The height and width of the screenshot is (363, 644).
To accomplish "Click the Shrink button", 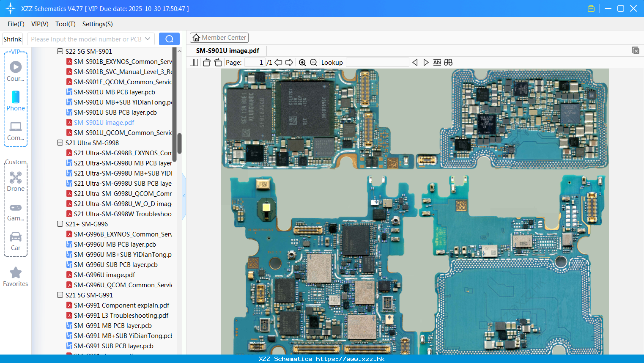I will point(13,39).
